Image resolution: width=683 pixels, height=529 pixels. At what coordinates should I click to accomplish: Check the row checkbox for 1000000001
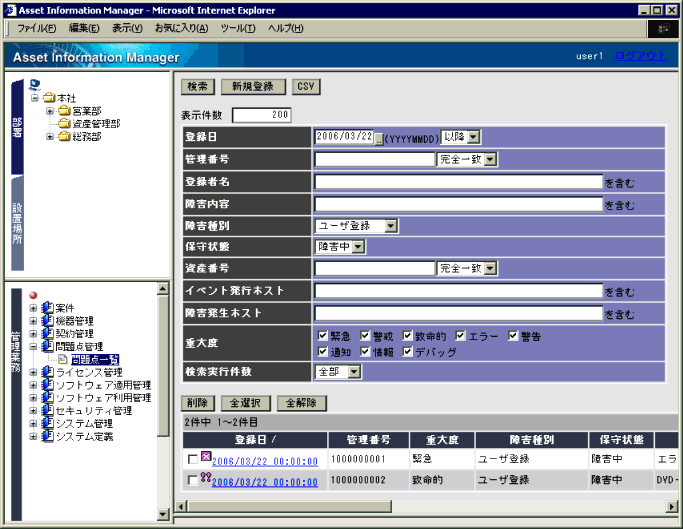193,459
